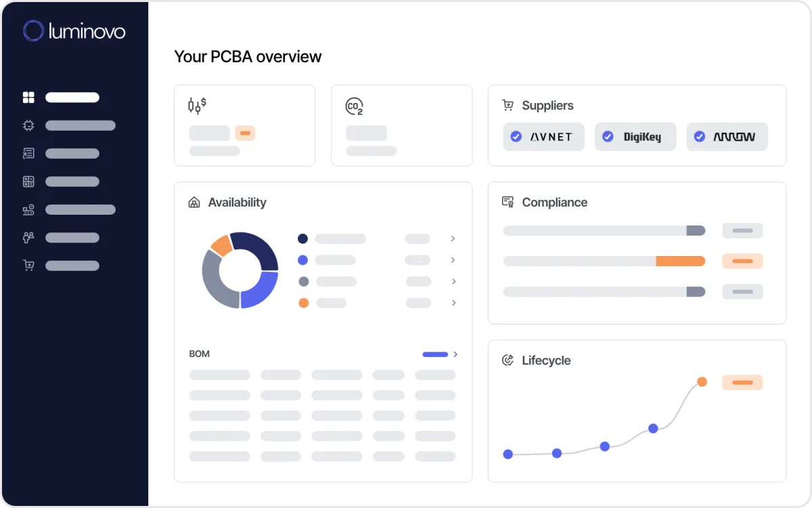Image resolution: width=812 pixels, height=508 pixels.
Task: Open the people icon in sidebar
Action: pyautogui.click(x=28, y=238)
